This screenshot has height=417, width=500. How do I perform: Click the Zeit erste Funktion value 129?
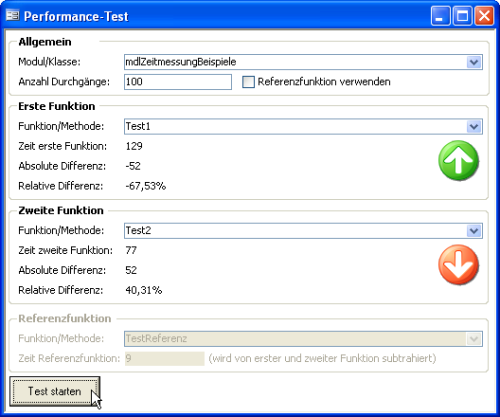point(134,146)
